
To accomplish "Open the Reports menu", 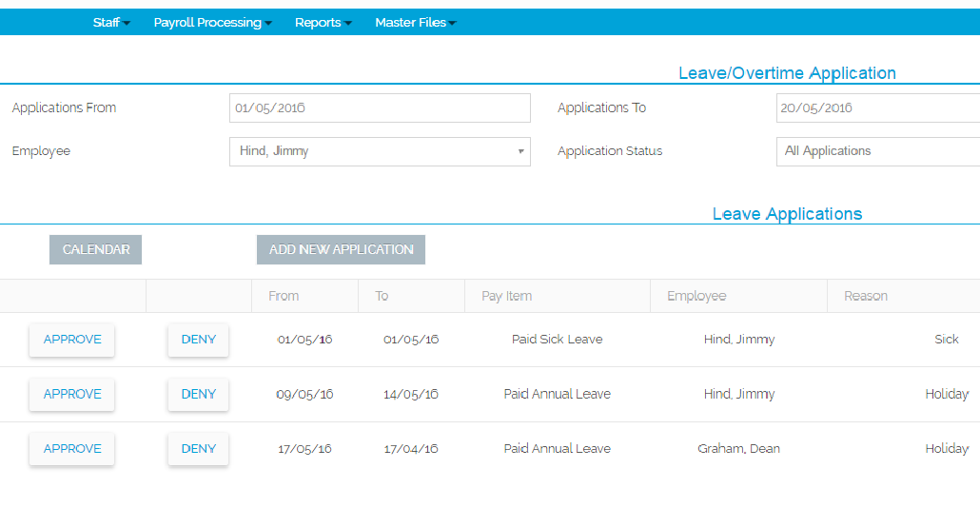I will click(x=323, y=23).
